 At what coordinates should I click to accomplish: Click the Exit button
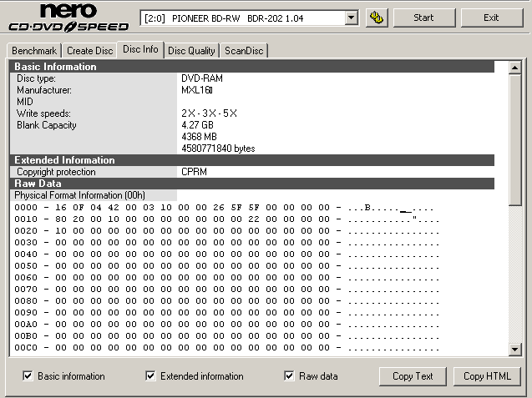click(x=491, y=18)
